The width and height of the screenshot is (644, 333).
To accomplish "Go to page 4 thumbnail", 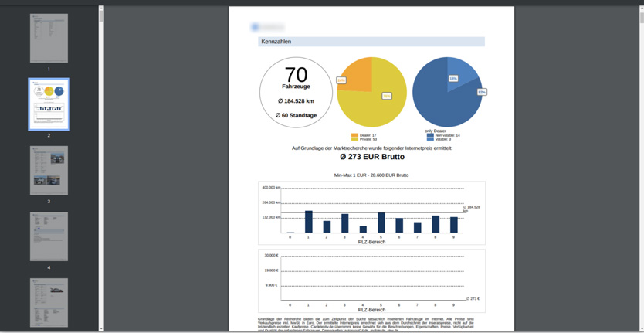I will 49,236.
